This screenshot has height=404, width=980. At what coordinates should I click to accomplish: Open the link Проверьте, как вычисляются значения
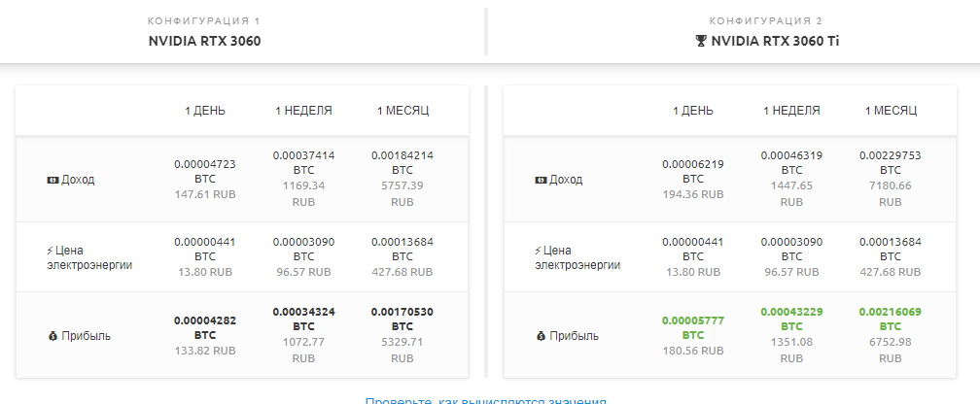[x=486, y=400]
